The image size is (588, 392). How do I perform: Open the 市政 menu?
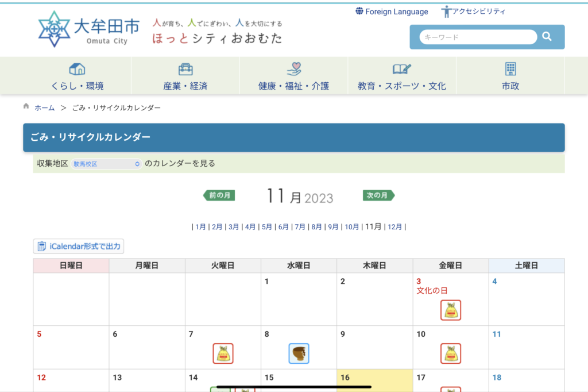(x=510, y=76)
